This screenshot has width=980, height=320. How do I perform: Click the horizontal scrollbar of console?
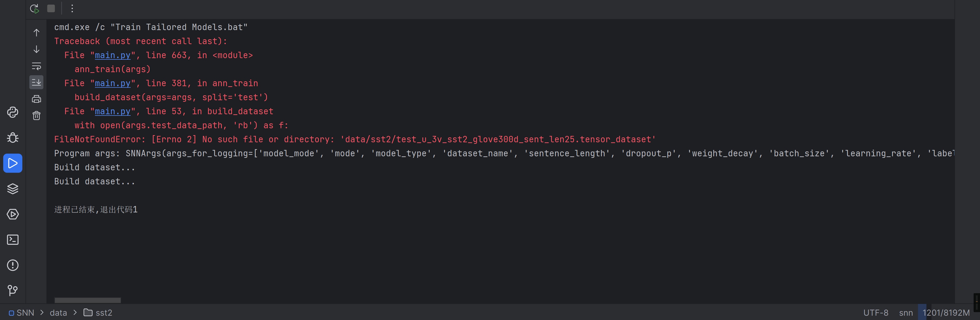[88, 300]
